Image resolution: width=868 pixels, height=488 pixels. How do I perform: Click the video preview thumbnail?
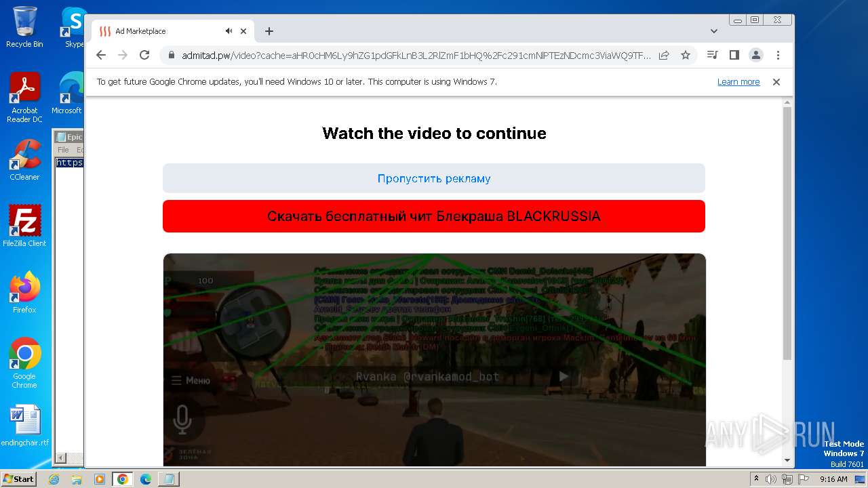click(434, 360)
